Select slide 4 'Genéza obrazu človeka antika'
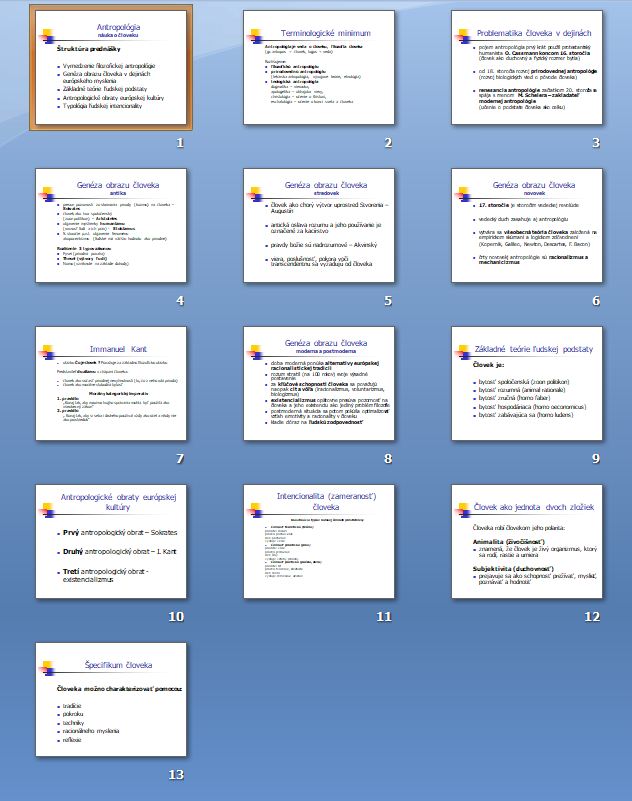Screen dimensions: 632x801 [x=111, y=225]
